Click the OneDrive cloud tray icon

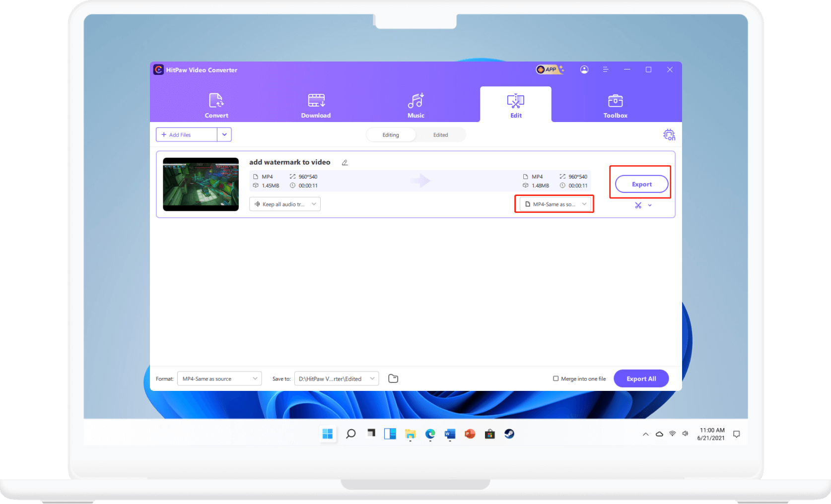pos(659,434)
